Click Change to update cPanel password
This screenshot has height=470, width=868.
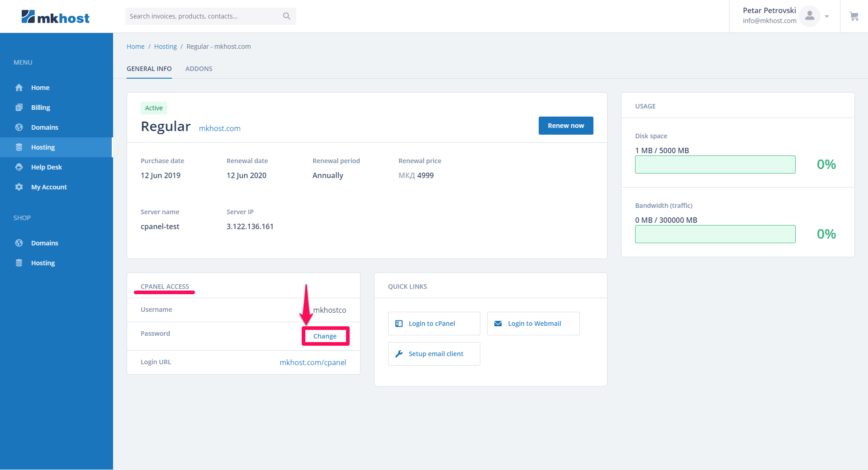point(325,336)
